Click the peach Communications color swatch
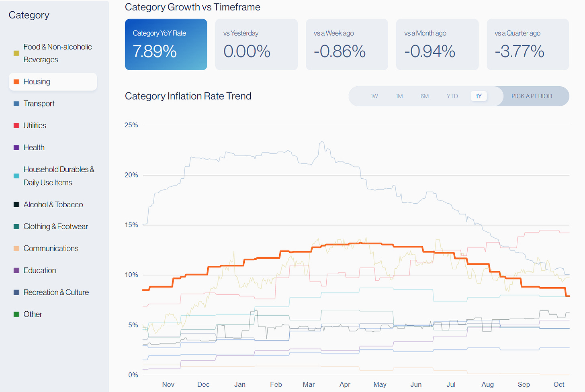Image resolution: width=585 pixels, height=392 pixels. tap(16, 249)
